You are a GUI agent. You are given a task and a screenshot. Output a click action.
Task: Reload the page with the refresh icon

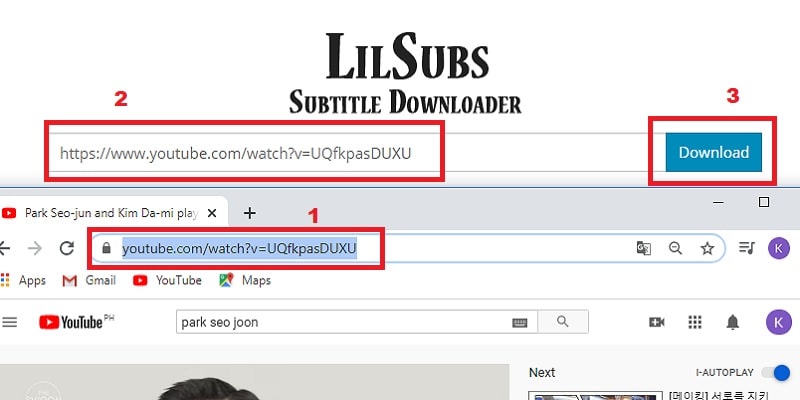point(67,248)
